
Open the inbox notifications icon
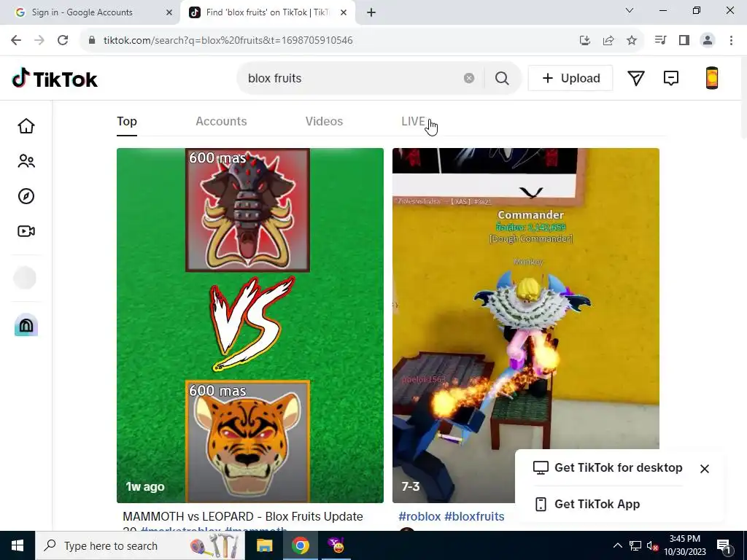(x=671, y=78)
